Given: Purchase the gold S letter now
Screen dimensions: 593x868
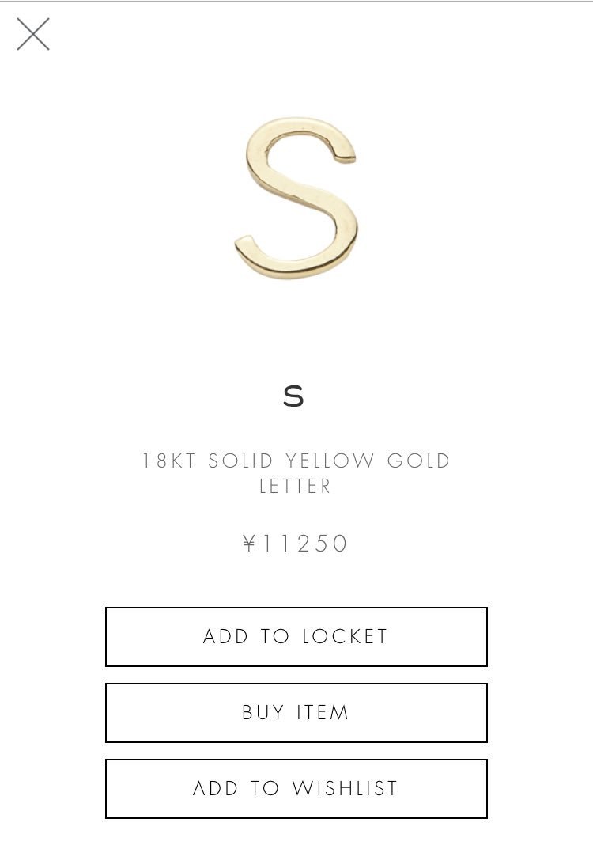Looking at the screenshot, I should tap(296, 713).
